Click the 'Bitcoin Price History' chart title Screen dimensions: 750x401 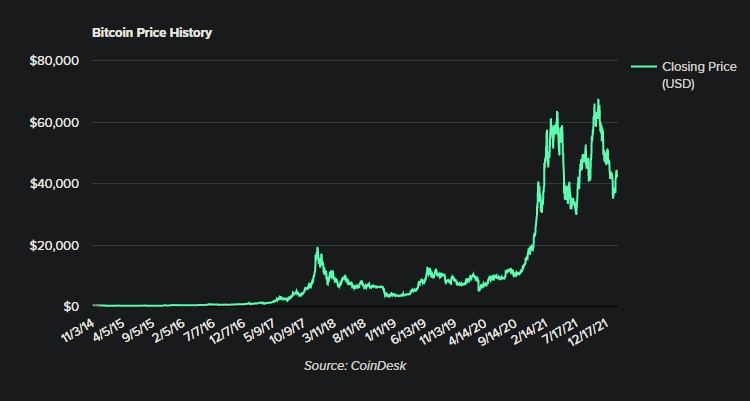pyautogui.click(x=152, y=33)
